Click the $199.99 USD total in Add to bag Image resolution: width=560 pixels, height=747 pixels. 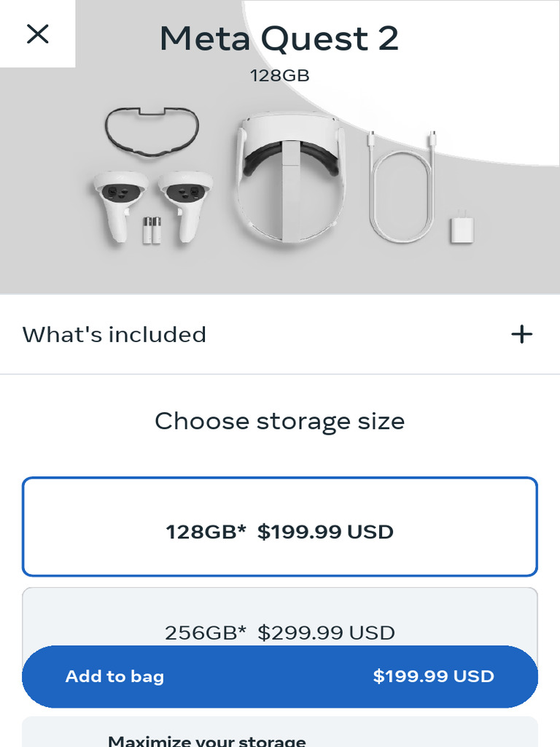pos(433,676)
